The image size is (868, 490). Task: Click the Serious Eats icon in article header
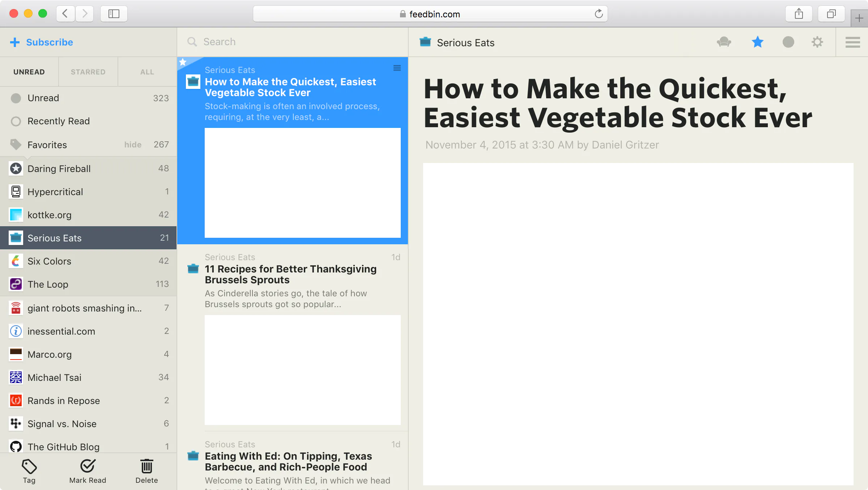click(425, 42)
